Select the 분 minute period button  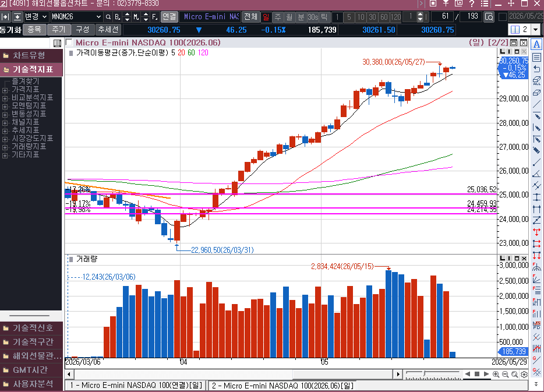pyautogui.click(x=301, y=17)
